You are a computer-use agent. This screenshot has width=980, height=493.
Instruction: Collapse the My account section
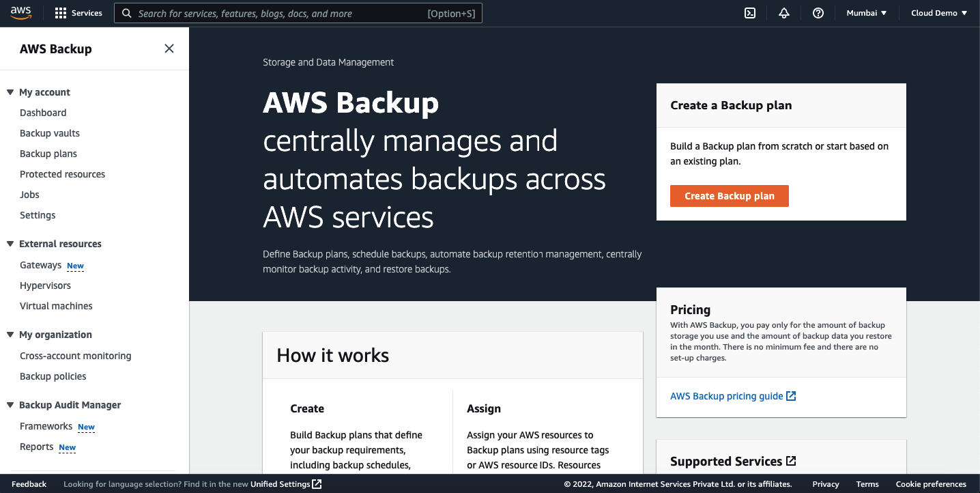point(10,92)
